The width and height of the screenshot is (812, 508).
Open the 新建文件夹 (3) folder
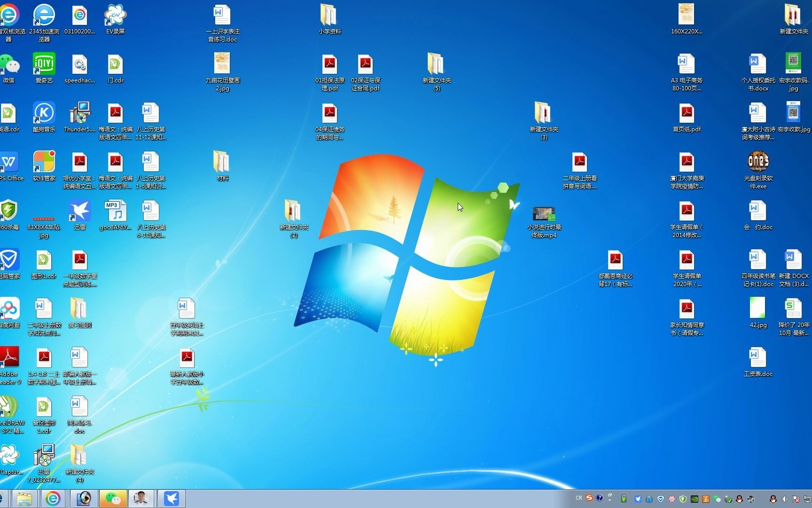point(544,121)
